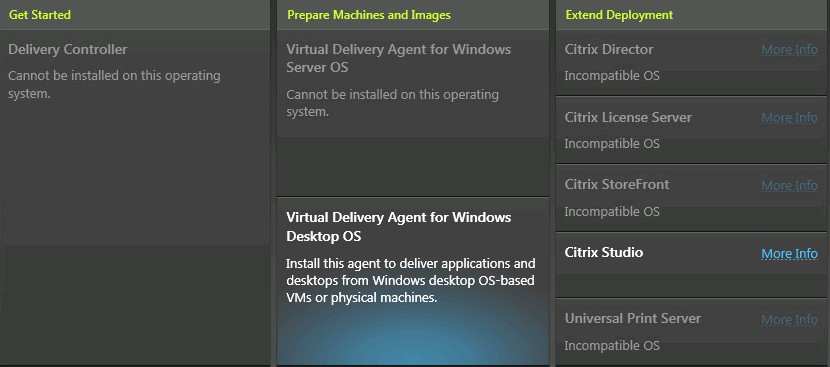Open More Info link for Citrix Studio
The width and height of the screenshot is (830, 367).
(789, 254)
